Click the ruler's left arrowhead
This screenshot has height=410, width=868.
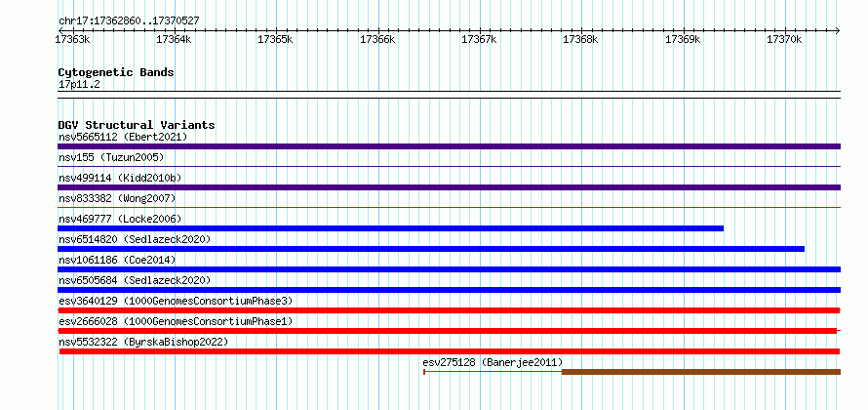click(60, 30)
